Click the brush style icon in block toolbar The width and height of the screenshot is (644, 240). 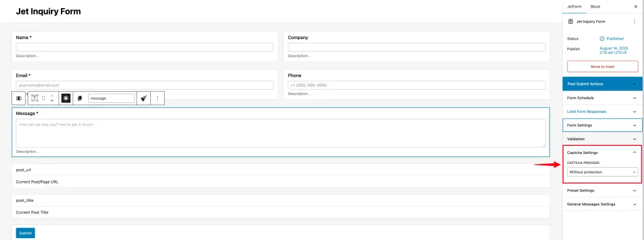click(144, 99)
